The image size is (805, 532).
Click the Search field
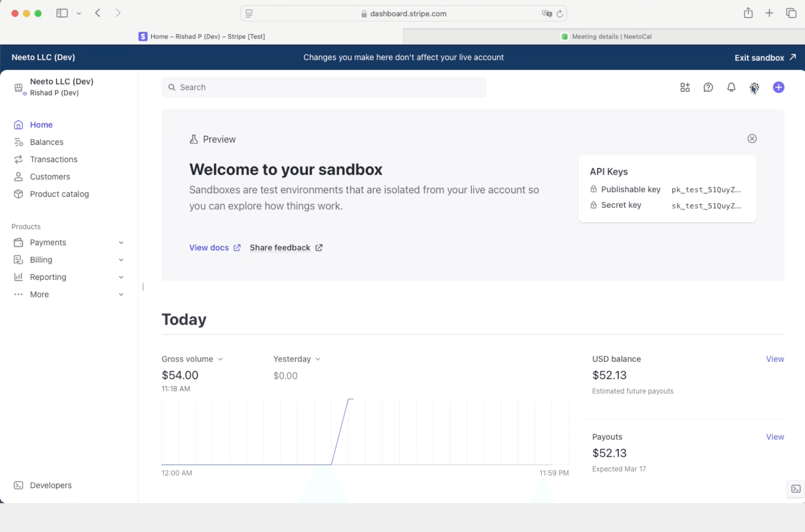tap(324, 87)
